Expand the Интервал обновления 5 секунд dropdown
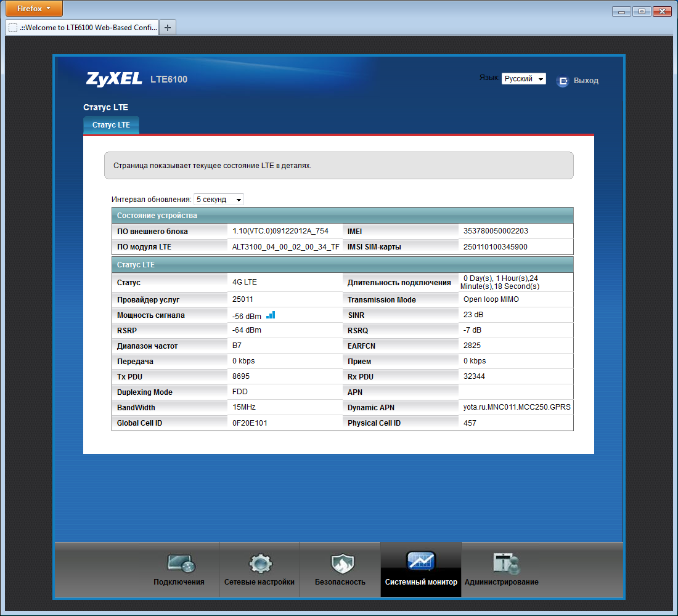The height and width of the screenshot is (616, 678). [x=218, y=200]
